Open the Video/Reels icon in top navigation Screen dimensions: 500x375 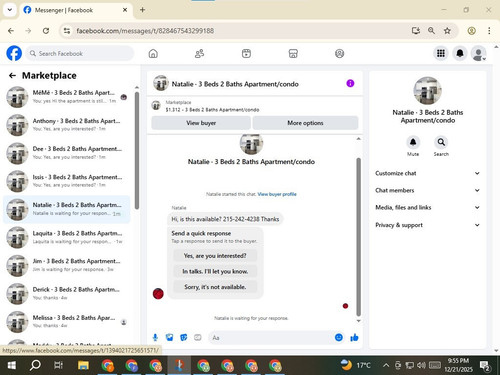click(x=246, y=53)
